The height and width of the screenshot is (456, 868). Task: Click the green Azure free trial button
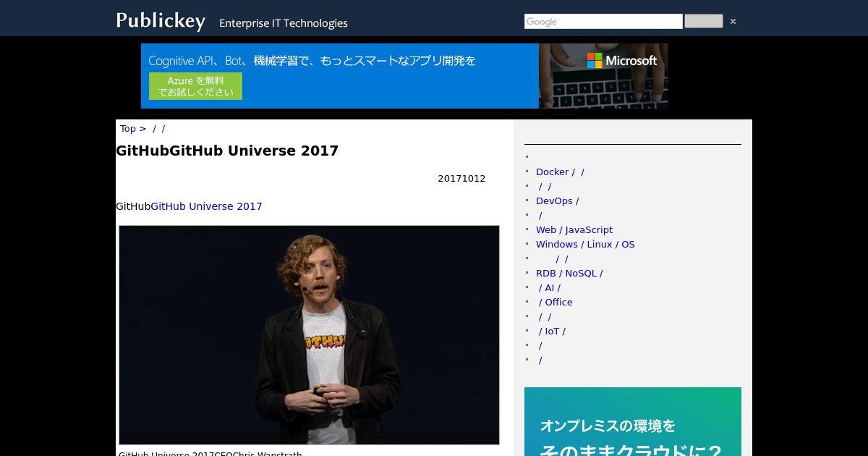(x=195, y=86)
